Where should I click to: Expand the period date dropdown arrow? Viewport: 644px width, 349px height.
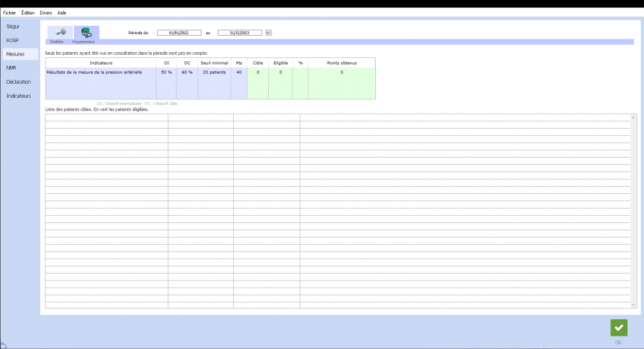268,33
